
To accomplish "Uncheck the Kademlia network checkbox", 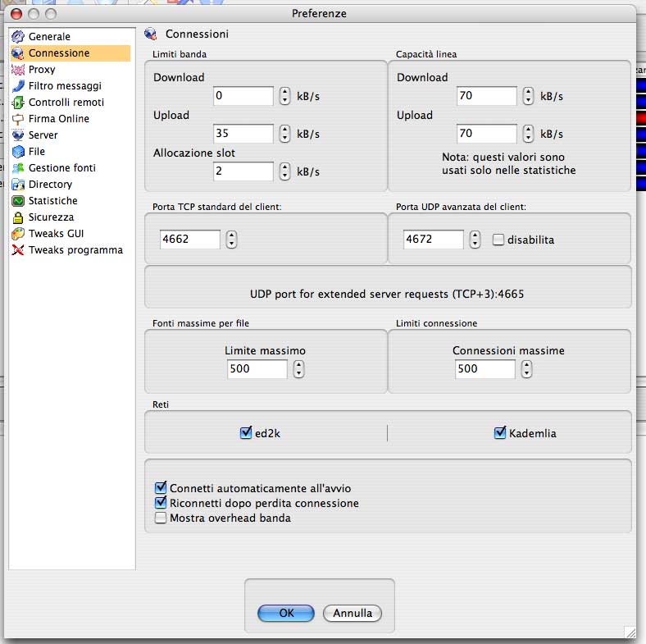I will [500, 432].
